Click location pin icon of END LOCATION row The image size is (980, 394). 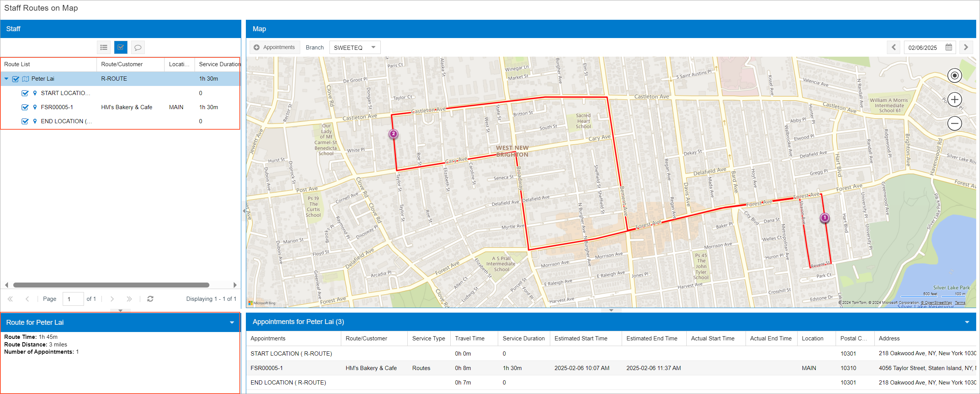35,121
